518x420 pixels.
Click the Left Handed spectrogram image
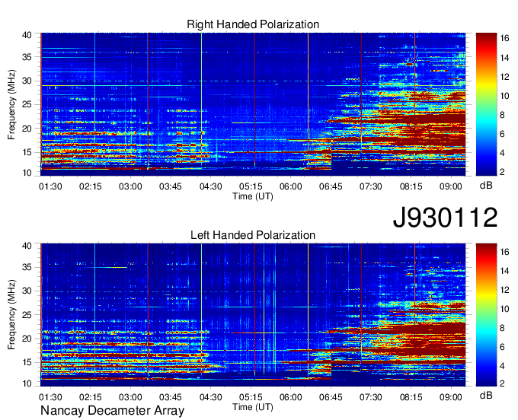click(x=253, y=315)
